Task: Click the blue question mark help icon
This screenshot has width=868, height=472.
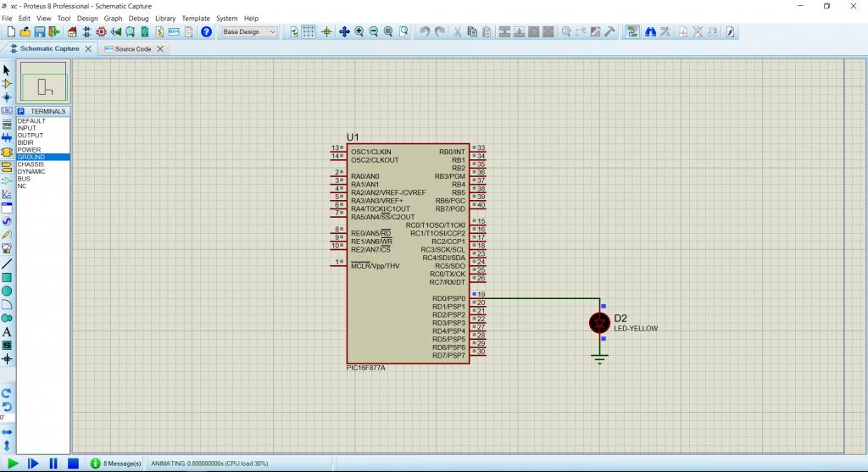Action: [206, 32]
